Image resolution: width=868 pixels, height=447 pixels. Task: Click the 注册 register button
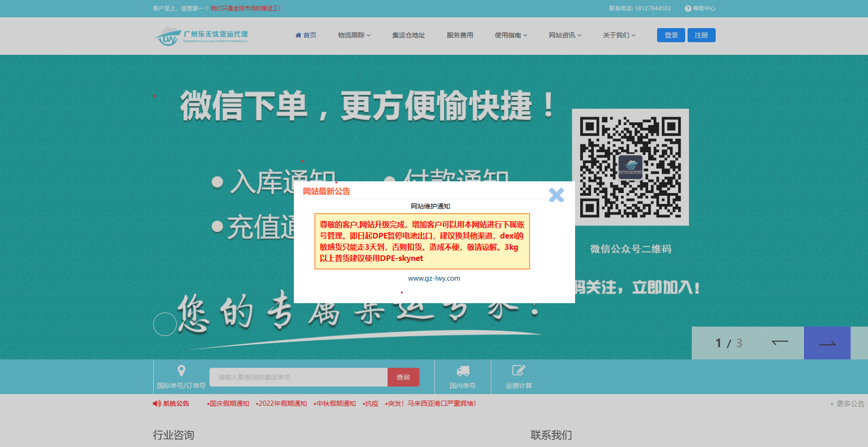point(701,35)
